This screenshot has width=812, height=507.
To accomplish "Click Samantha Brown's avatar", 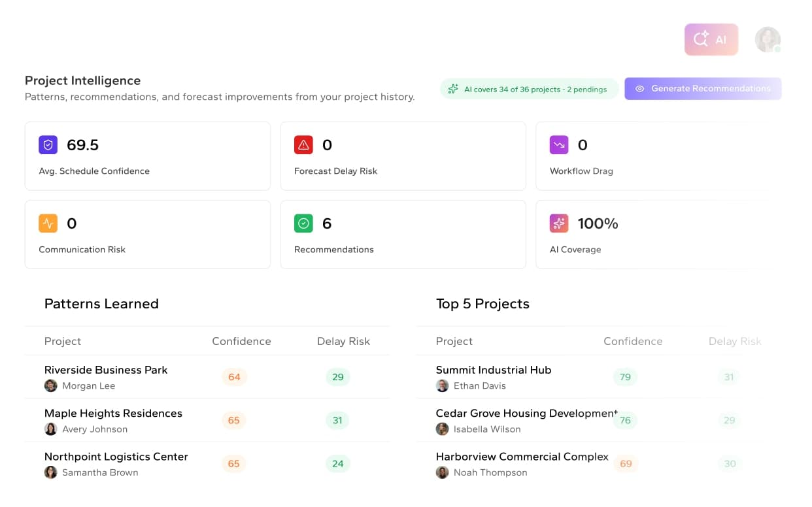I will click(50, 472).
